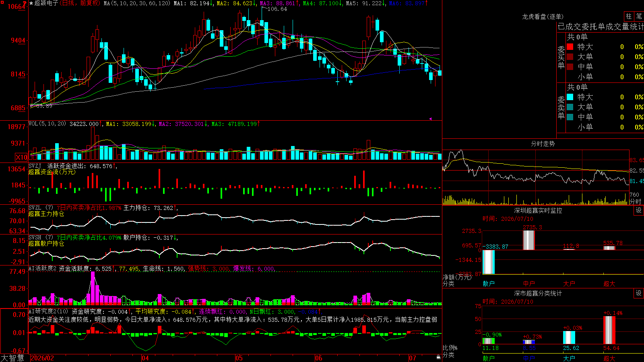The height and width of the screenshot is (362, 644).
Task: Click the teal 中单 swatch under 委卖单
Action: pyautogui.click(x=570, y=117)
